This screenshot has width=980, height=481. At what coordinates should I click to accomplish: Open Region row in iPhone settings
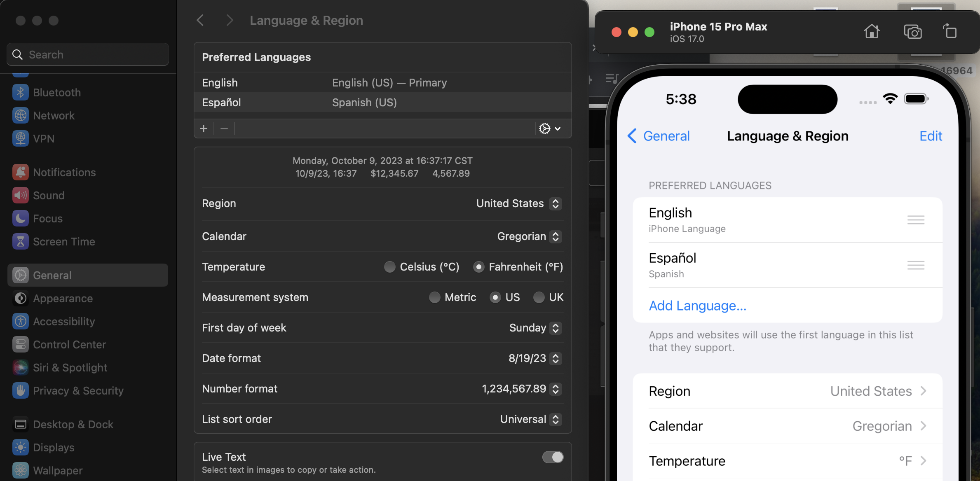coord(787,391)
